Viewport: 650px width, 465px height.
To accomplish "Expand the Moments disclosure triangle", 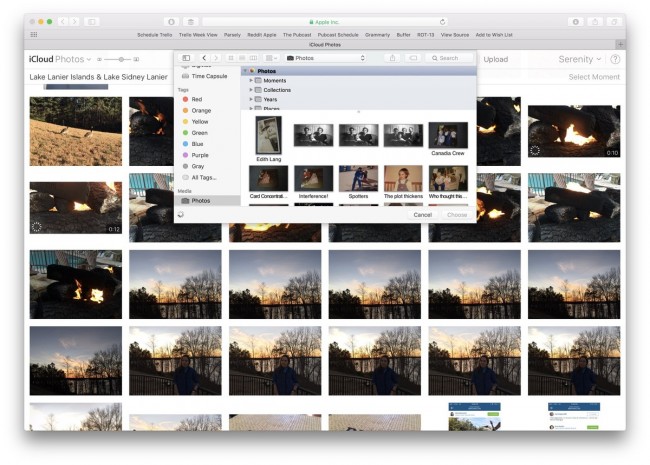I will tap(251, 80).
